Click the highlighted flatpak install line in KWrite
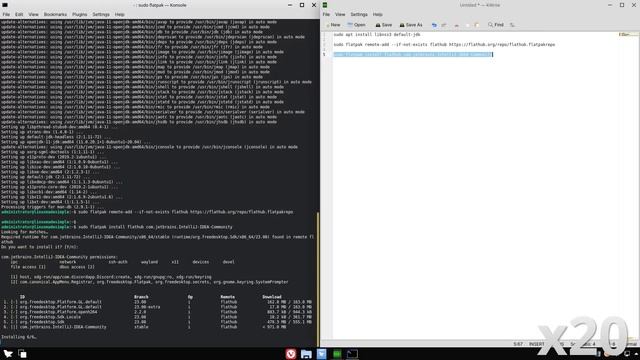Image resolution: width=640 pixels, height=360 pixels. pos(413,54)
